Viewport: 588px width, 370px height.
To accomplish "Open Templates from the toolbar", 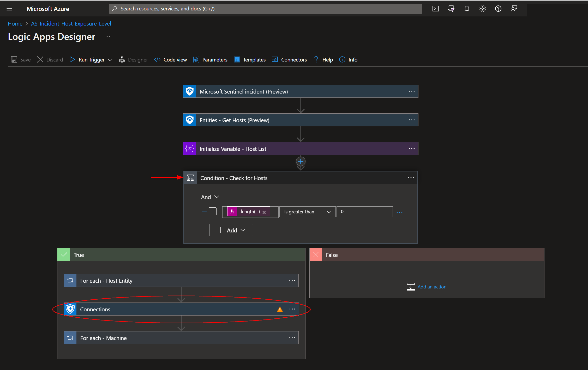I will point(250,60).
